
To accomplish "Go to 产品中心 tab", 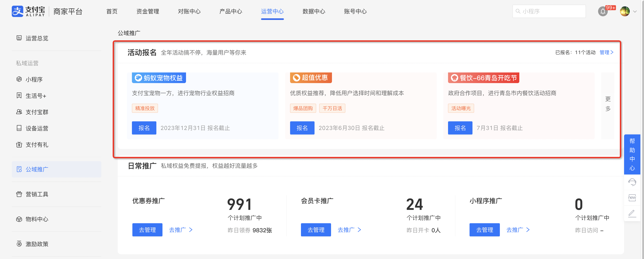I will [x=231, y=11].
